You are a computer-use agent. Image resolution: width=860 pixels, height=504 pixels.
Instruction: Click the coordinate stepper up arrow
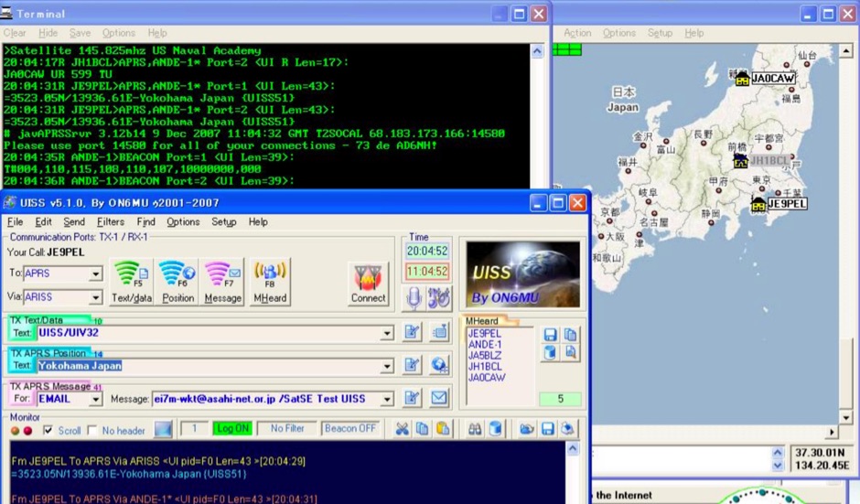point(778,453)
